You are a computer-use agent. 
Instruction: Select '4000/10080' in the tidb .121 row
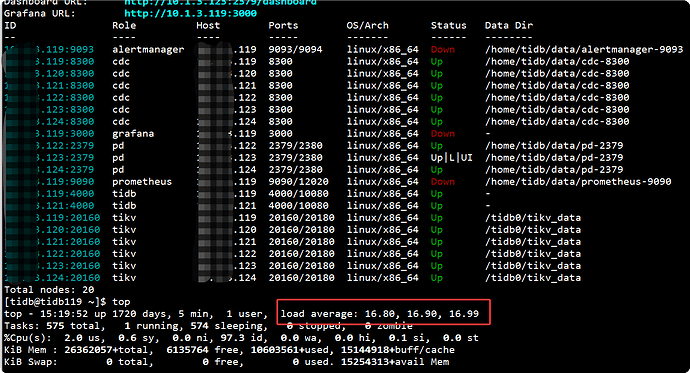pos(298,206)
